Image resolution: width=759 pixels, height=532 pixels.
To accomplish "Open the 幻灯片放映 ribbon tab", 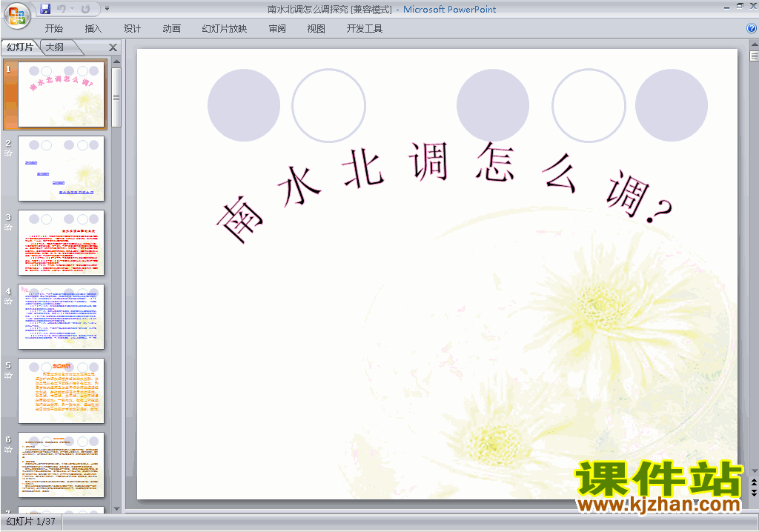I will click(224, 29).
